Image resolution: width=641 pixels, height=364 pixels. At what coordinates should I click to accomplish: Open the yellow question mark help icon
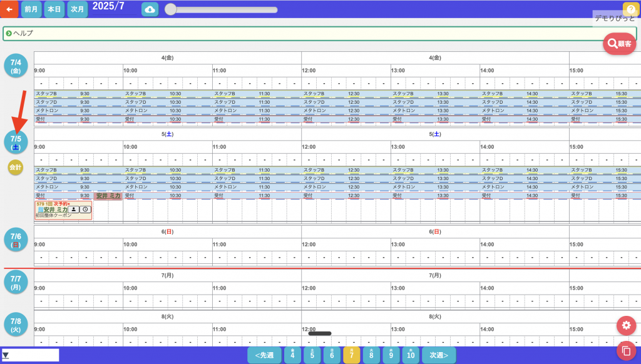click(x=631, y=9)
